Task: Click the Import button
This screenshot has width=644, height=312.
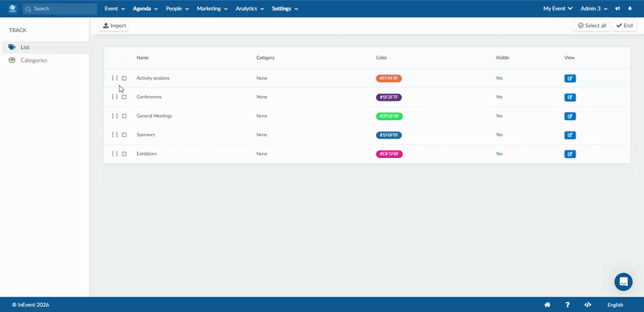Action: tap(114, 26)
